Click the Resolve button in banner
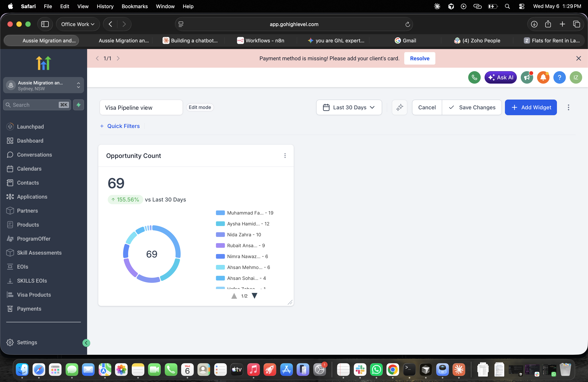The height and width of the screenshot is (382, 588). click(x=419, y=58)
